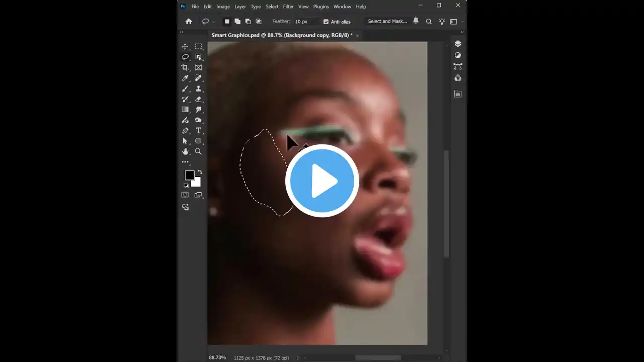The height and width of the screenshot is (362, 644).
Task: Select the Rectangular Marquee tool
Action: coord(198,47)
